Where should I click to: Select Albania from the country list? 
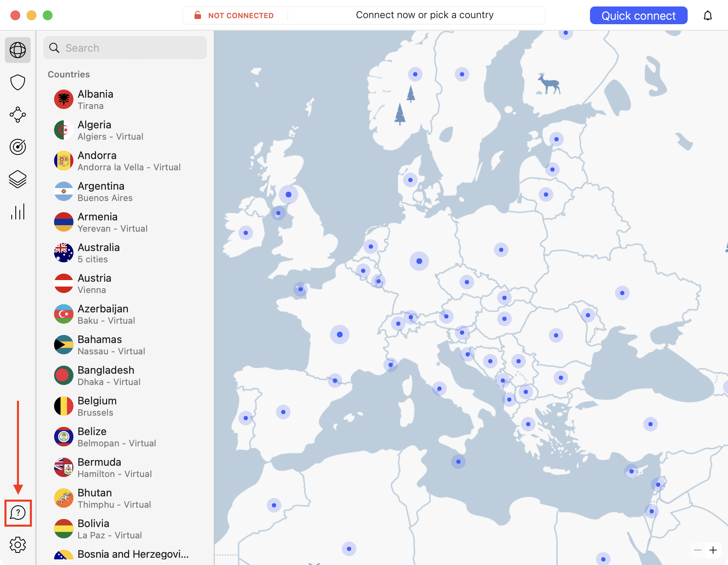click(95, 100)
